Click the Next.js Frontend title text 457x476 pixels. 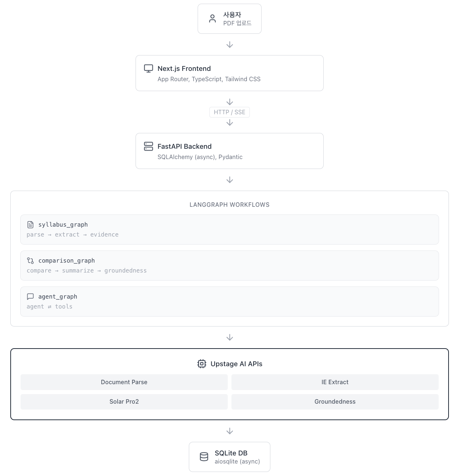pyautogui.click(x=184, y=68)
